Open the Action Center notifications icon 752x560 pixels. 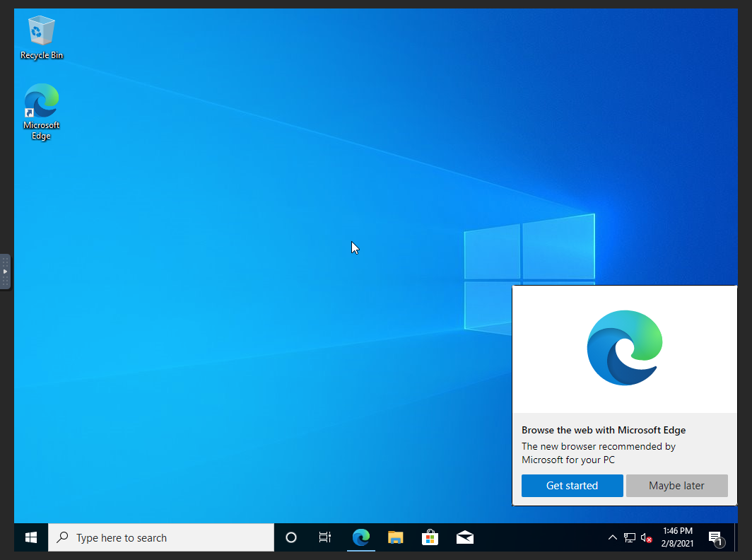click(x=715, y=537)
